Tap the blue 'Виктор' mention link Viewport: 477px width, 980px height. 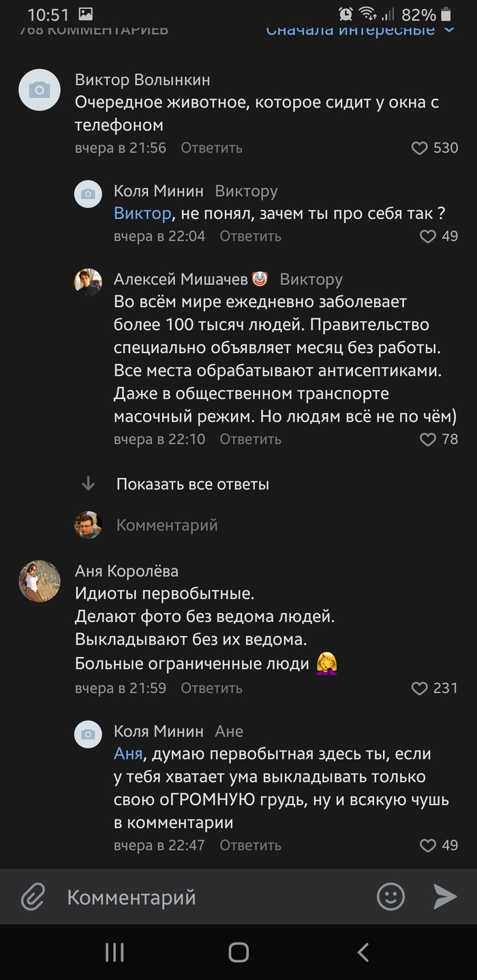click(x=142, y=214)
